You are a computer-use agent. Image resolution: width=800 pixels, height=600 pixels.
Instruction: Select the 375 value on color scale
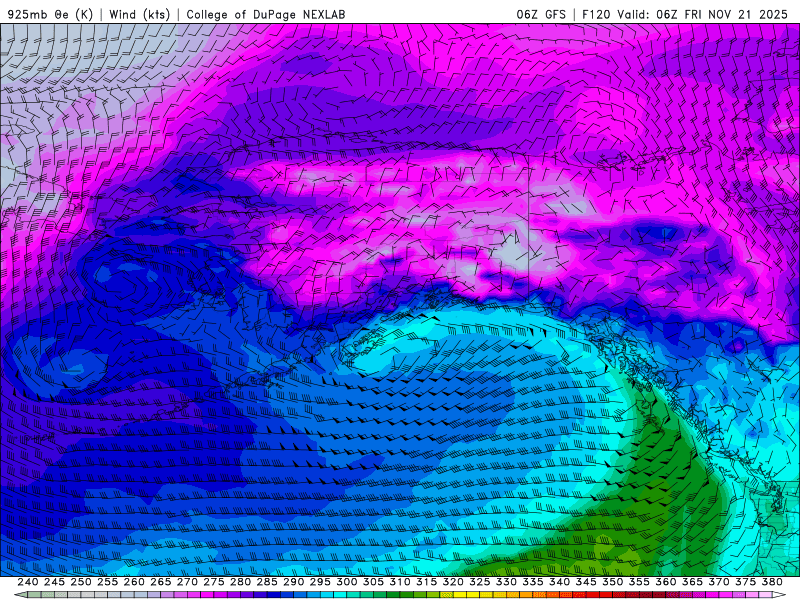point(745,582)
